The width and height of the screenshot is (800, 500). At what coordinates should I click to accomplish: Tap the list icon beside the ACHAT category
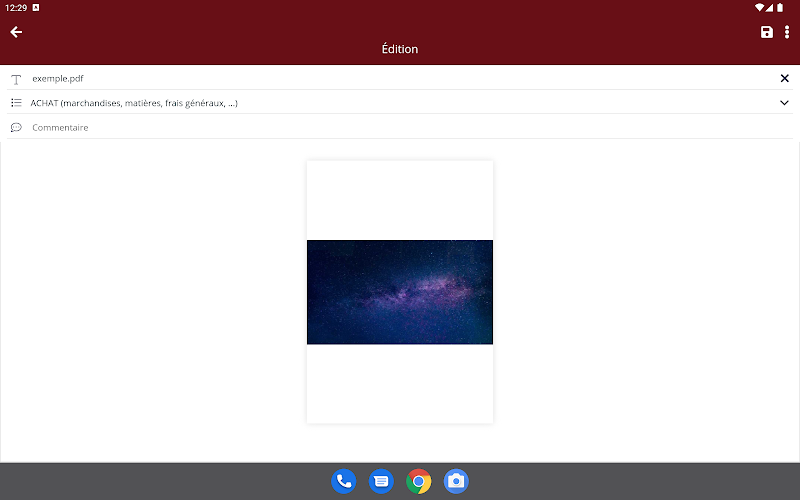pos(16,103)
